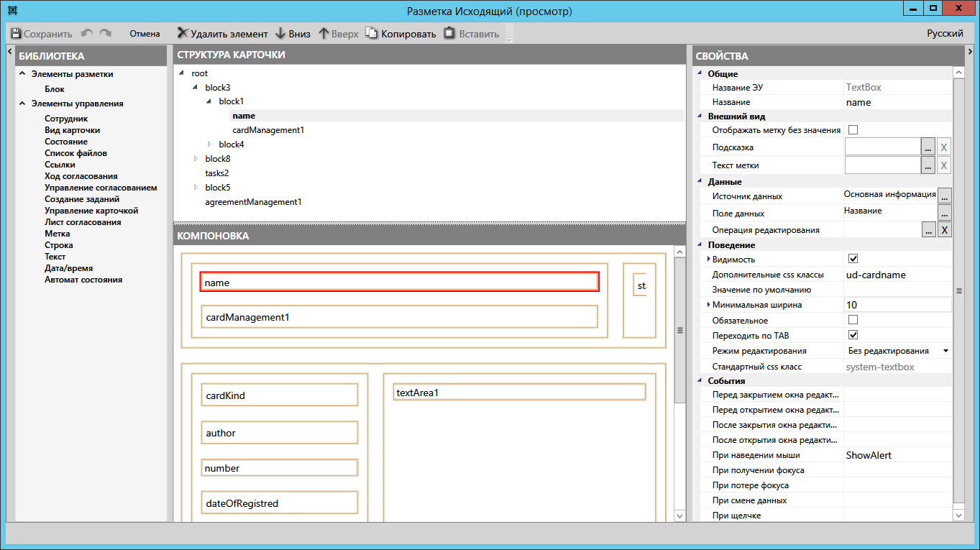
Task: Open browse button for Операция редактирования
Action: 928,230
